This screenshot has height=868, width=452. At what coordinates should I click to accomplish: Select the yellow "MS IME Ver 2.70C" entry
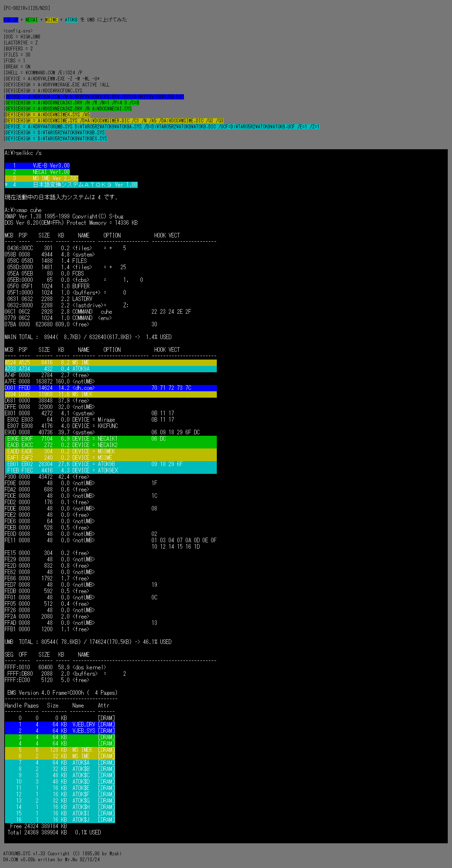coord(41,179)
